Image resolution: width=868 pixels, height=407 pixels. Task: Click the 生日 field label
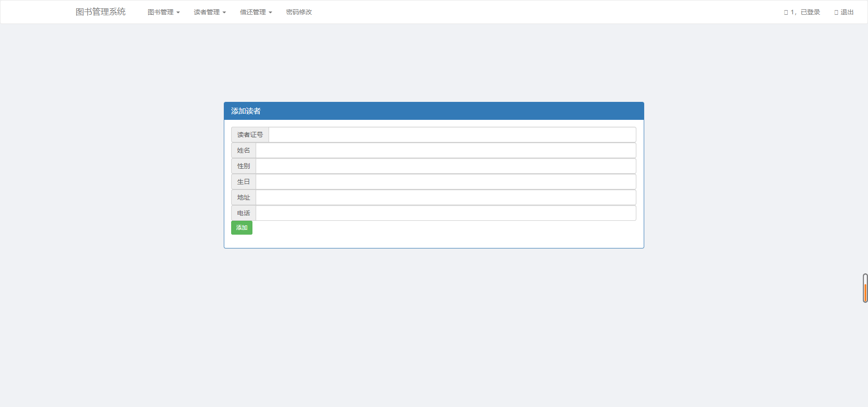point(244,182)
